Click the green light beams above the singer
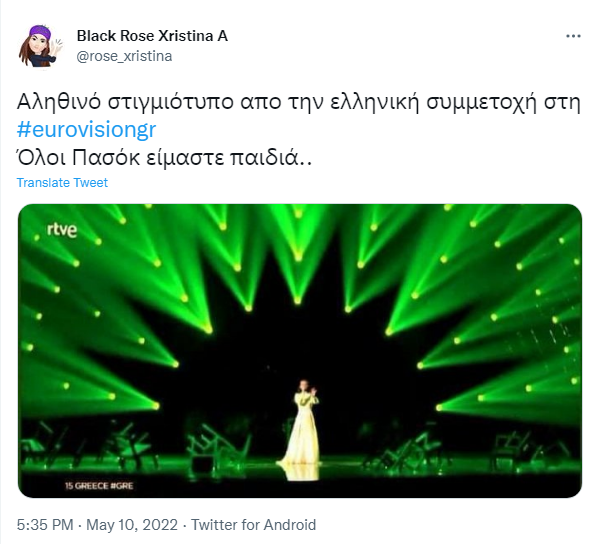Screen dimensions: 597x544 tap(298, 259)
